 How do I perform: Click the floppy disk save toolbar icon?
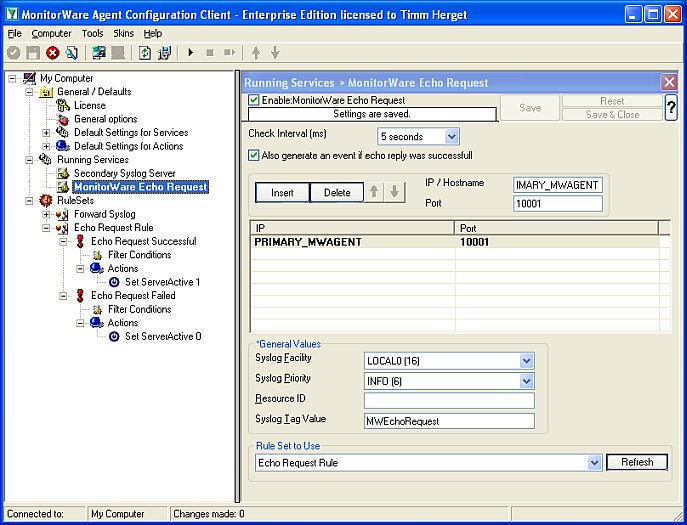coord(33,53)
